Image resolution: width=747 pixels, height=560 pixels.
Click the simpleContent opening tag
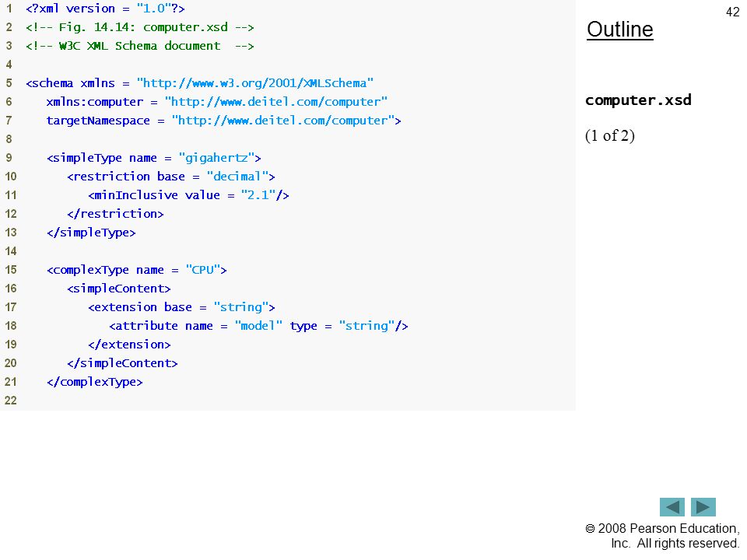click(118, 289)
